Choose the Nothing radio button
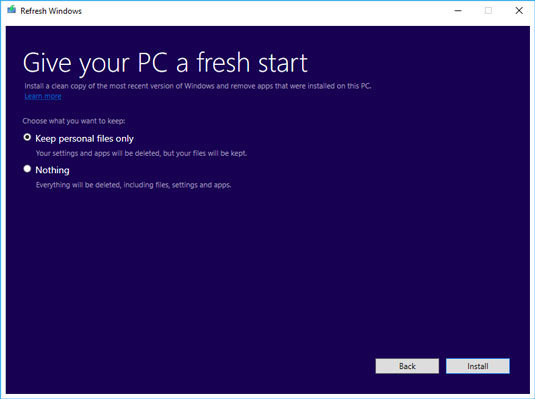This screenshot has width=535, height=399. click(x=27, y=169)
